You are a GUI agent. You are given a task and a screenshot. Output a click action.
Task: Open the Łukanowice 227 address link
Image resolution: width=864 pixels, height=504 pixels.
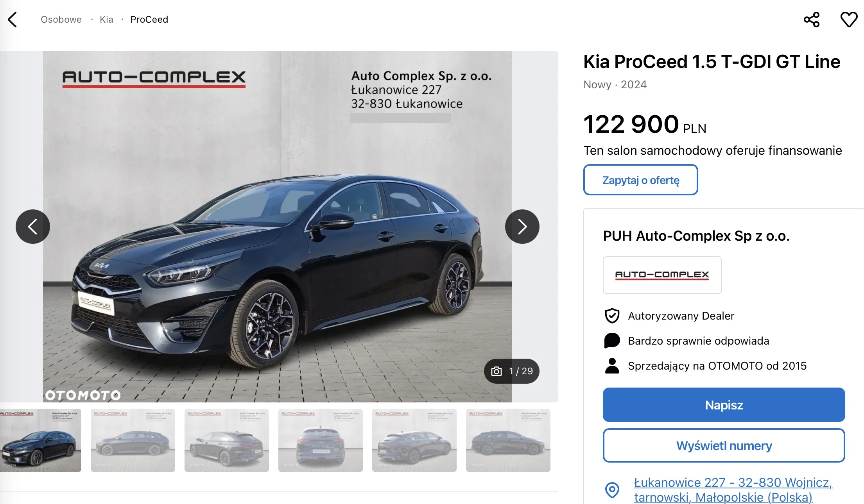pyautogui.click(x=733, y=490)
